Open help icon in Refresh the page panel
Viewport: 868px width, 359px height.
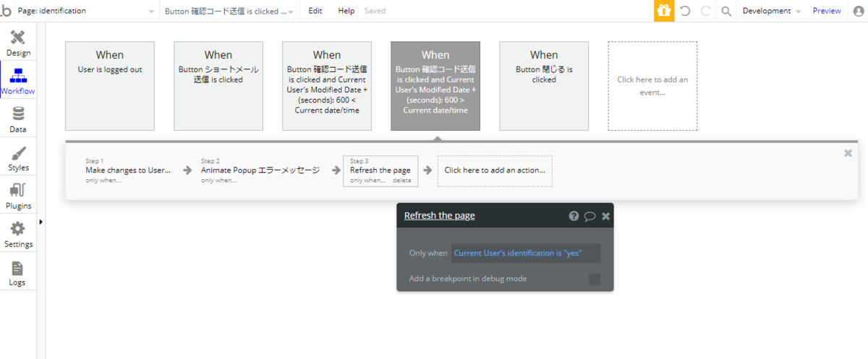(x=574, y=216)
